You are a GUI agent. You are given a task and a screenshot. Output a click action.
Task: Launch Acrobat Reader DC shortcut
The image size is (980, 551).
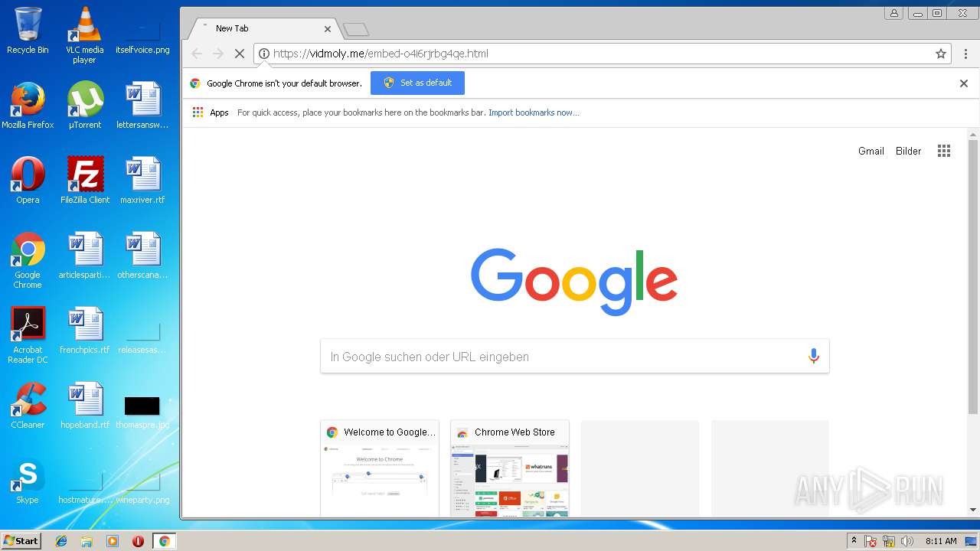click(x=28, y=335)
